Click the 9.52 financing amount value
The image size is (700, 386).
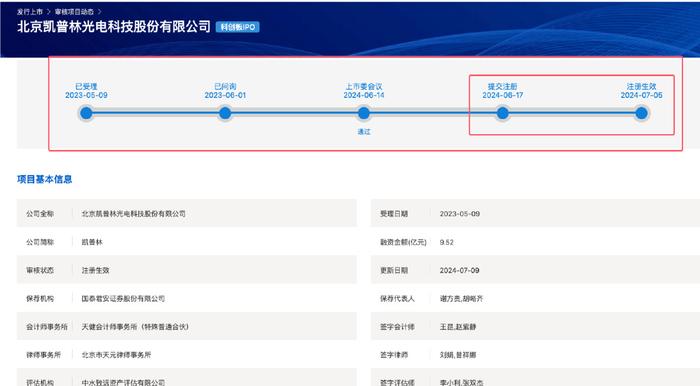point(446,242)
